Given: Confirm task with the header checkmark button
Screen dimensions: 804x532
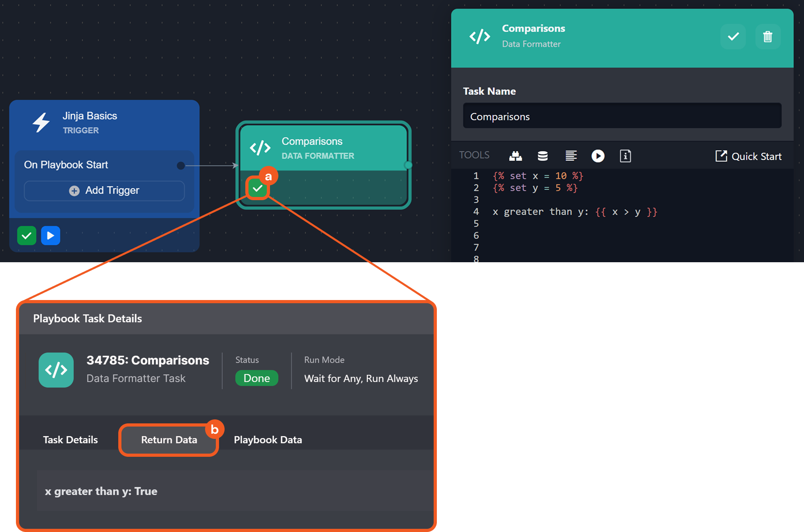Looking at the screenshot, I should (x=733, y=37).
